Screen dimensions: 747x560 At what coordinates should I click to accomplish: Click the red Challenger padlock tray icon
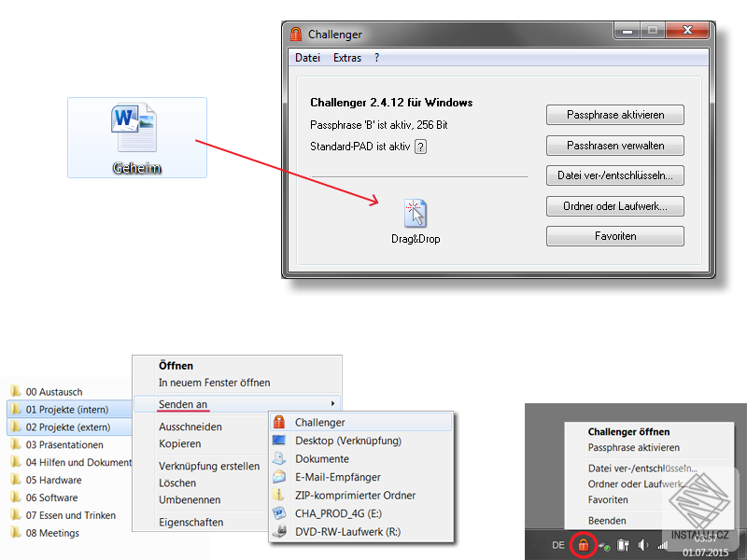583,545
